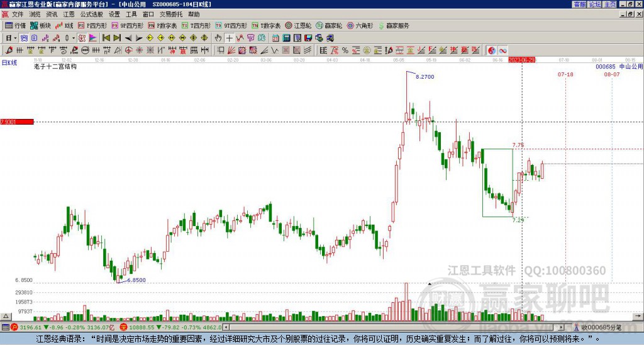Open the 设置 menu

click(x=114, y=14)
